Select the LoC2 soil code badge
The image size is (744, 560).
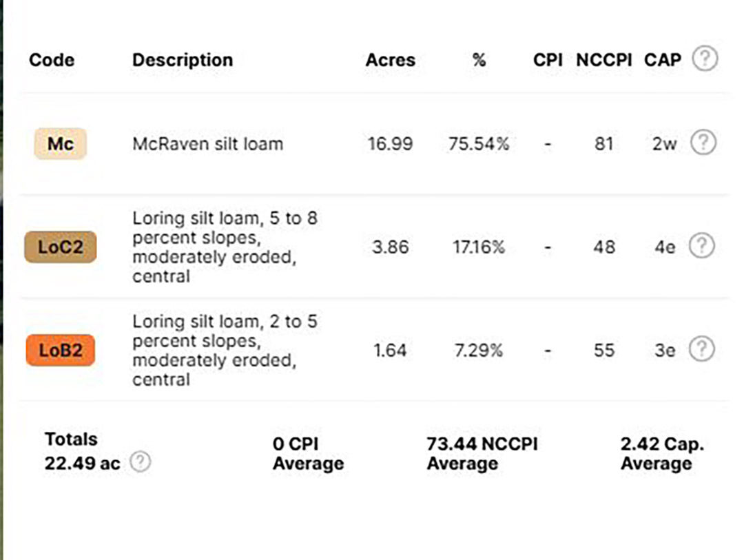click(60, 247)
